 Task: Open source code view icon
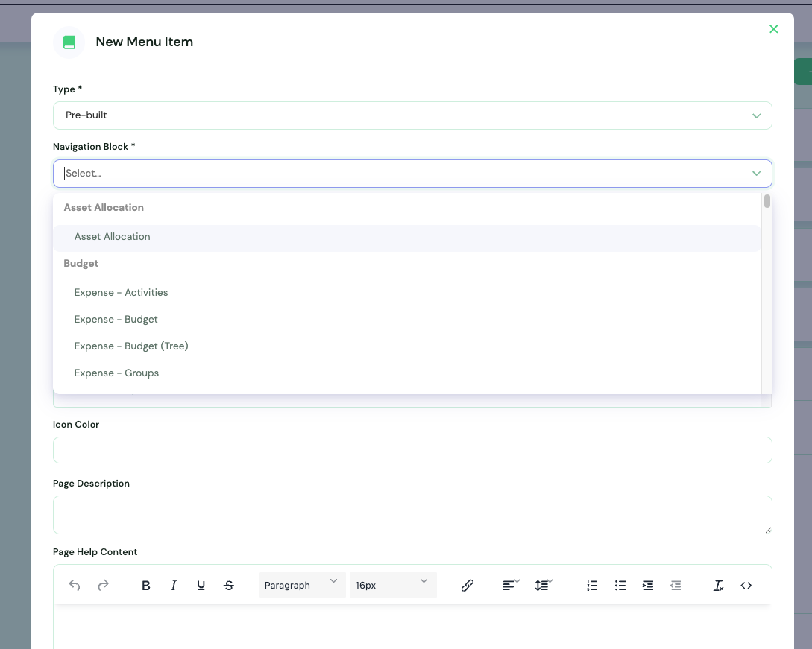[746, 586]
